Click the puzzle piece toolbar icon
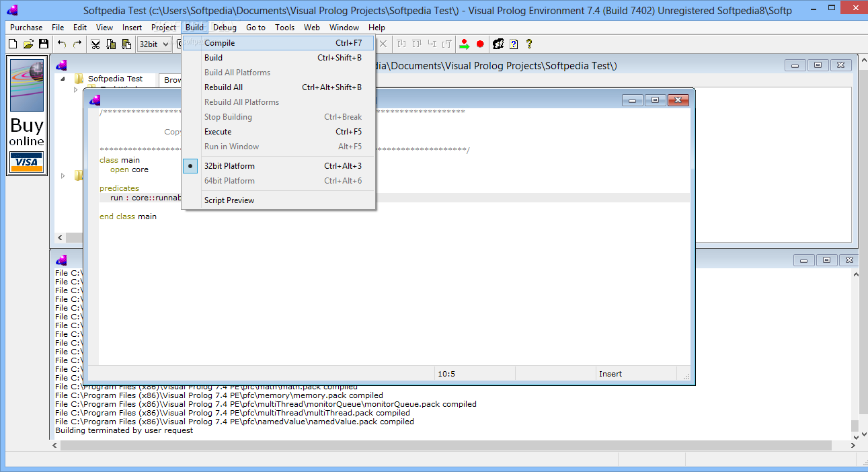 point(498,44)
